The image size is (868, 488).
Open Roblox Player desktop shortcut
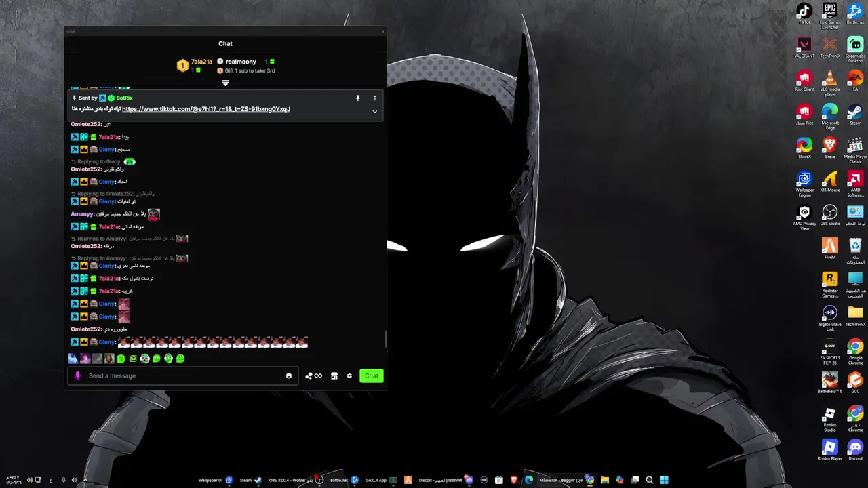pos(830,450)
